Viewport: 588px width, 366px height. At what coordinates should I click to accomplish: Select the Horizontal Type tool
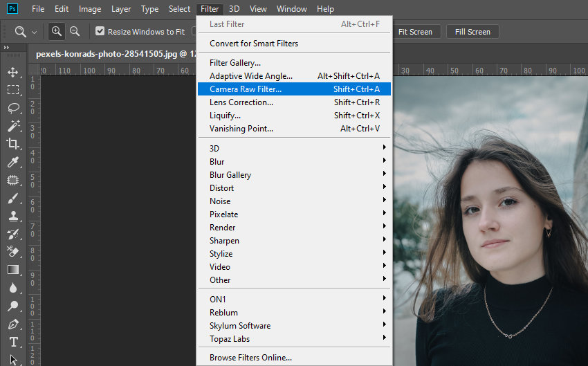click(x=13, y=342)
